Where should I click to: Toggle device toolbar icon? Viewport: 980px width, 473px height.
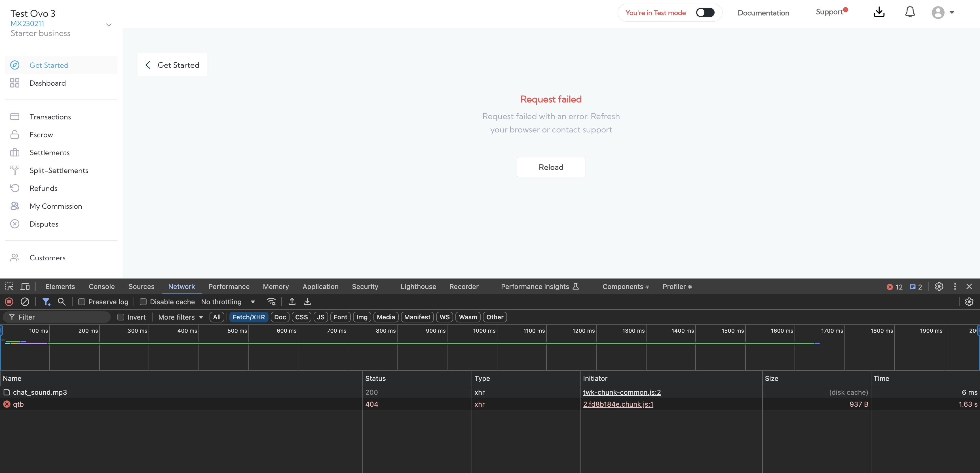(25, 286)
